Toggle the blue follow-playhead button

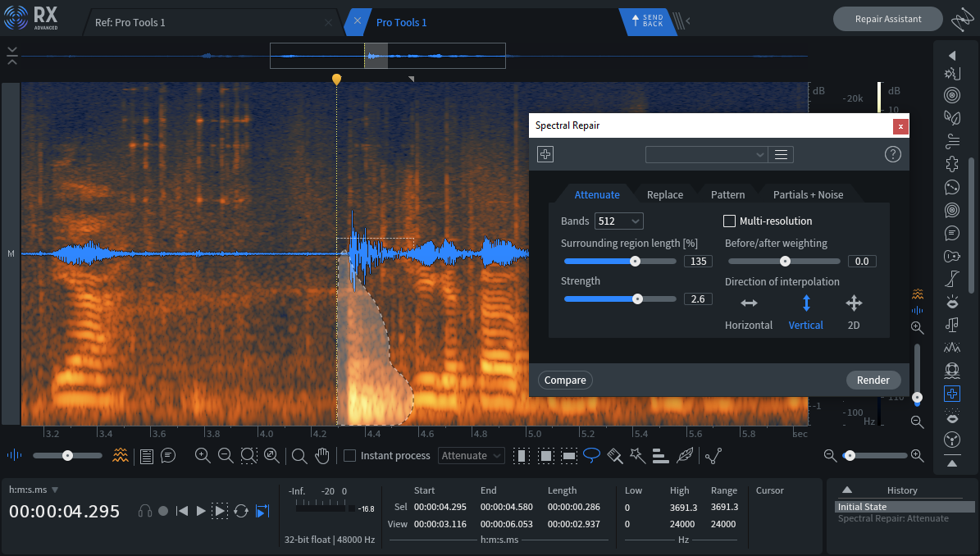point(262,511)
